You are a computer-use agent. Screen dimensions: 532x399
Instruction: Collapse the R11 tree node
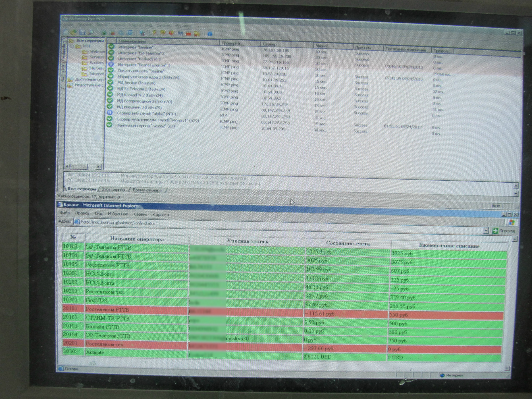pyautogui.click(x=72, y=46)
